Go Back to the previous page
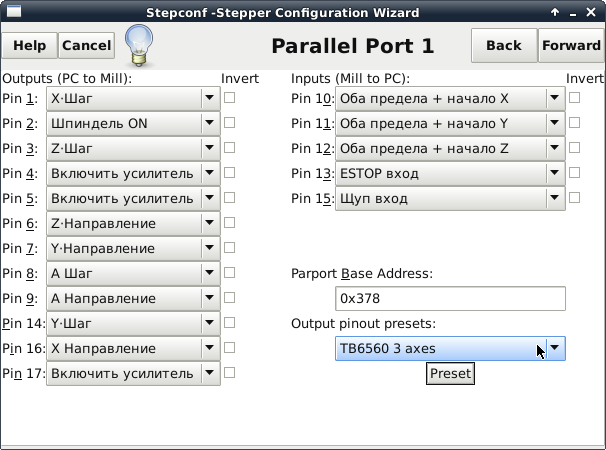Viewport: 606px width, 450px height. [x=504, y=46]
